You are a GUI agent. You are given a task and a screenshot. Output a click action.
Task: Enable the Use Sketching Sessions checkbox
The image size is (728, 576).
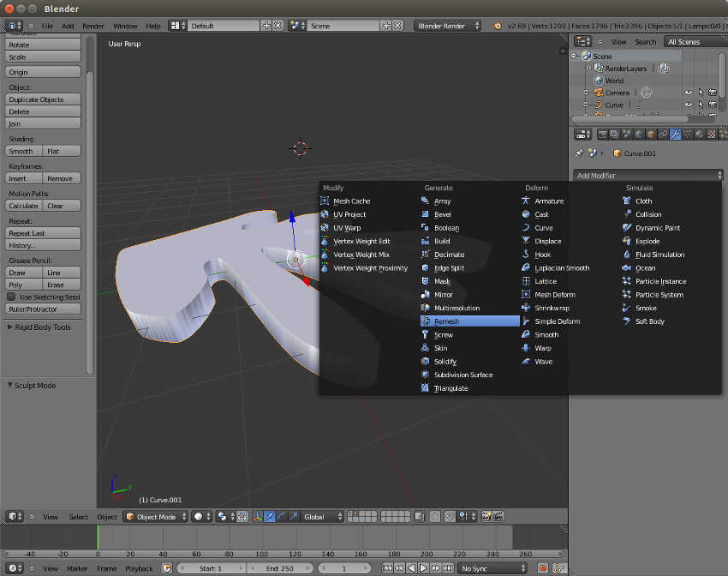click(11, 297)
